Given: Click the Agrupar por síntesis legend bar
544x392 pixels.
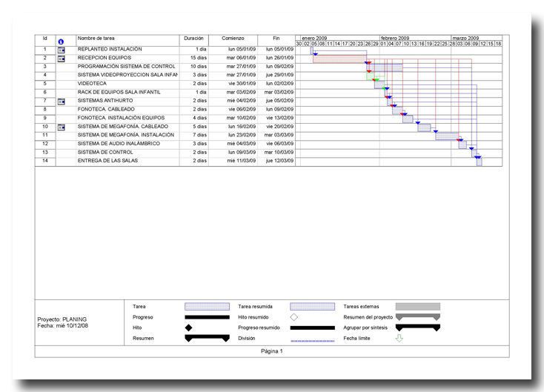Looking at the screenshot, I should (x=418, y=328).
